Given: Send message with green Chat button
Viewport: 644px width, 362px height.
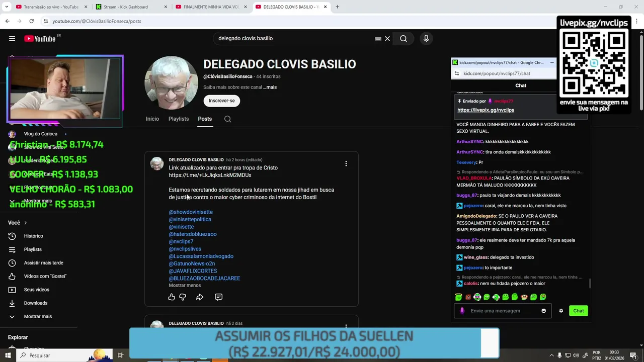Looking at the screenshot, I should (579, 311).
